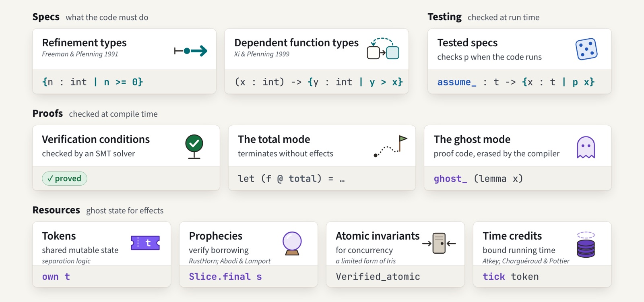644x302 pixels.
Task: Open the ghost mode card title
Action: (x=472, y=139)
